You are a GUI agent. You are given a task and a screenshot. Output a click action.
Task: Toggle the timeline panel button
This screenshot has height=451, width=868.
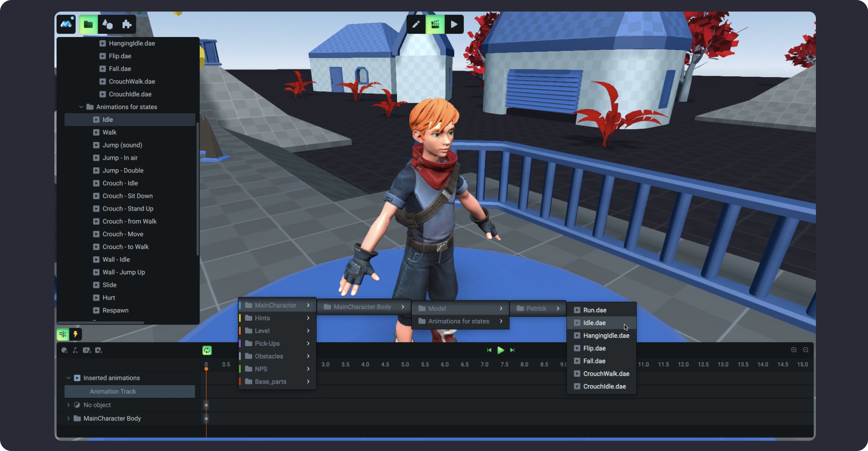(x=63, y=334)
